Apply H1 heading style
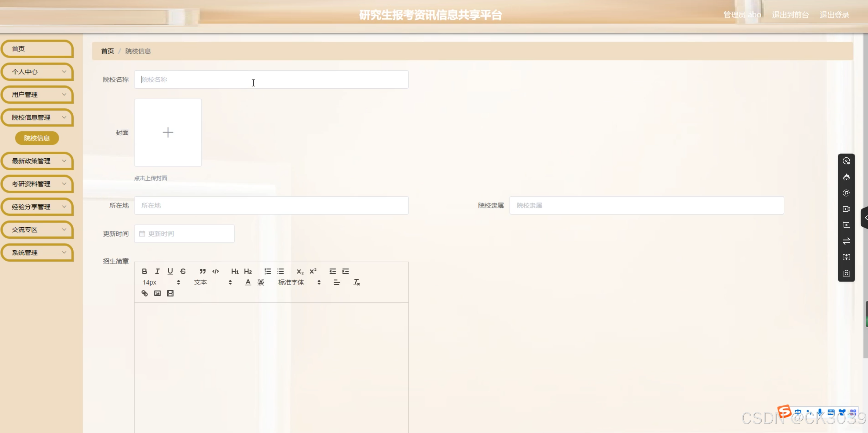 235,271
